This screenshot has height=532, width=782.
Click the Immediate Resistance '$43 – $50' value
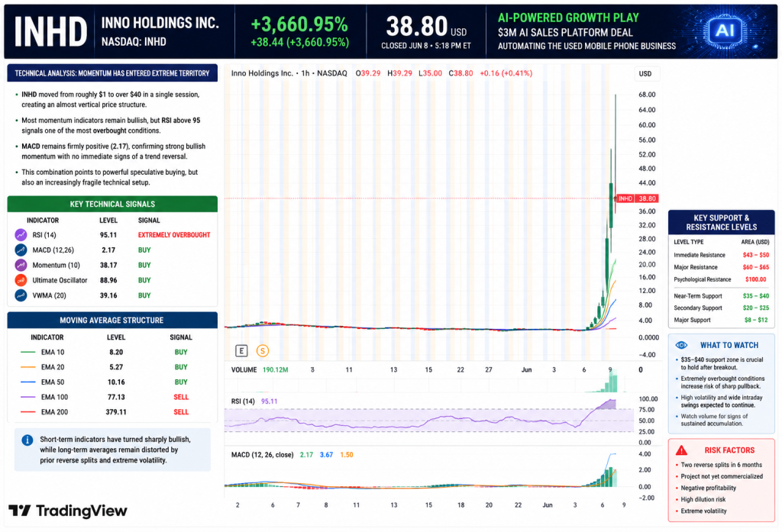[755, 255]
